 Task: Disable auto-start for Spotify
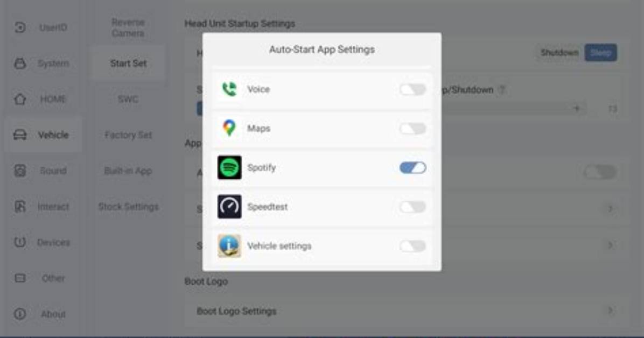click(x=413, y=167)
